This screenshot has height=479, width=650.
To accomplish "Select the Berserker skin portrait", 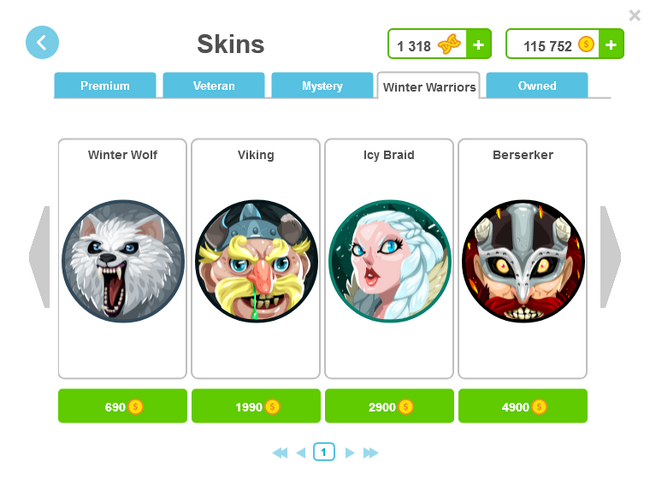I will [x=523, y=261].
